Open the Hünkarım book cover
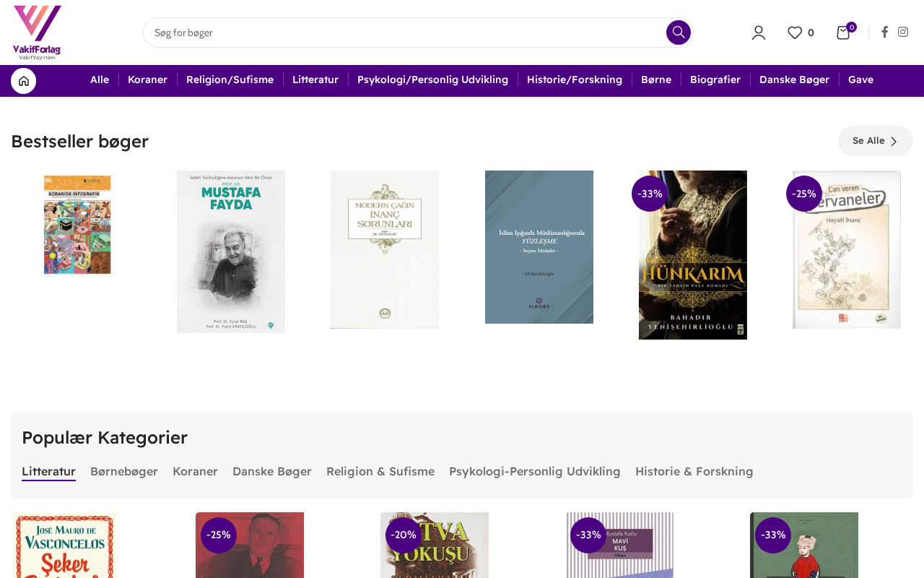Viewport: 924px width, 578px height. pyautogui.click(x=693, y=255)
